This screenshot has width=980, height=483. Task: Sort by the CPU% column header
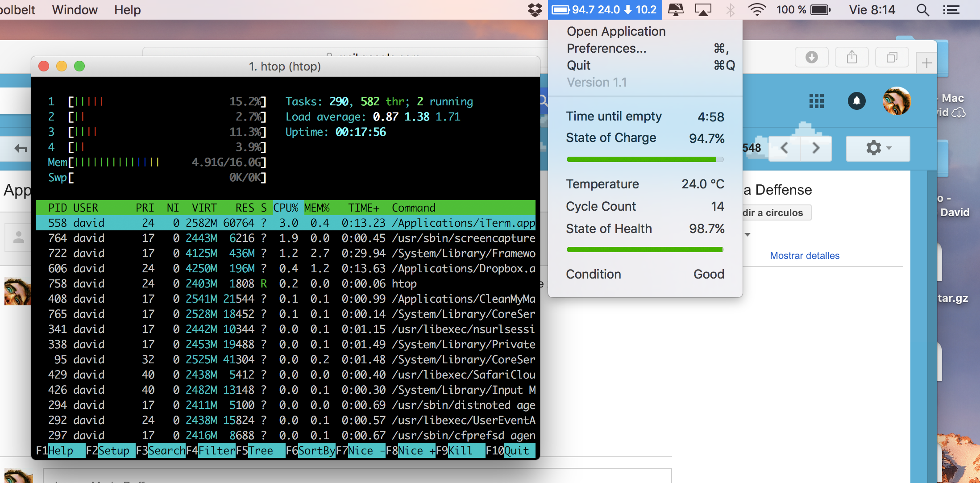(x=286, y=208)
